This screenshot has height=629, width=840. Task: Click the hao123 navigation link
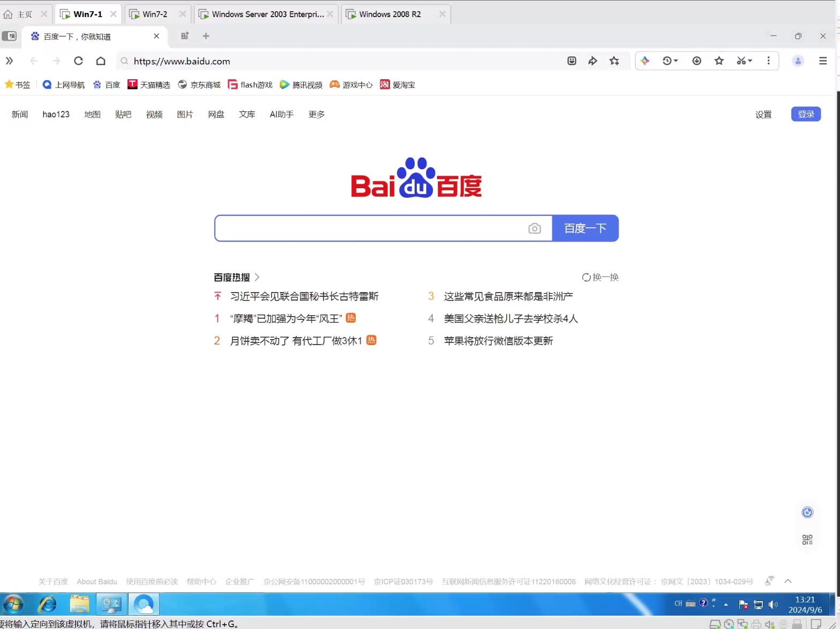point(56,114)
